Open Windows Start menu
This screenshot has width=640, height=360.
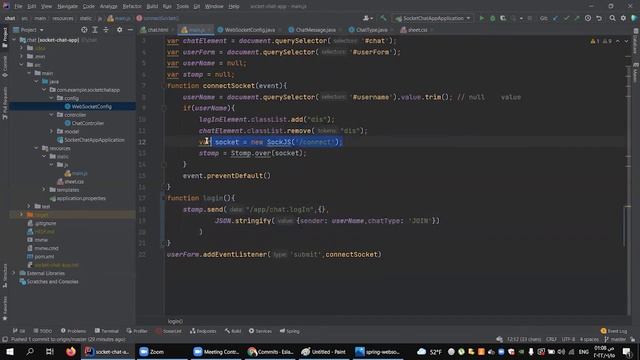coord(10,351)
